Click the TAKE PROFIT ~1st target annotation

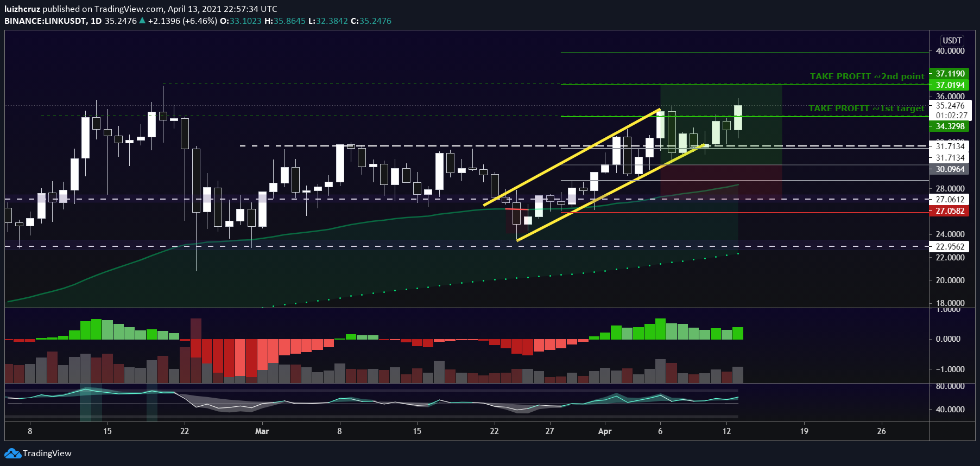coord(867,108)
